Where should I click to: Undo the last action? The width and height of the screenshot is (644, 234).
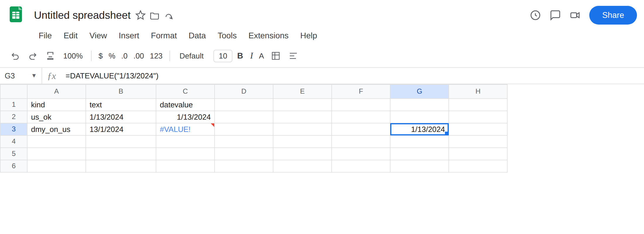point(15,56)
